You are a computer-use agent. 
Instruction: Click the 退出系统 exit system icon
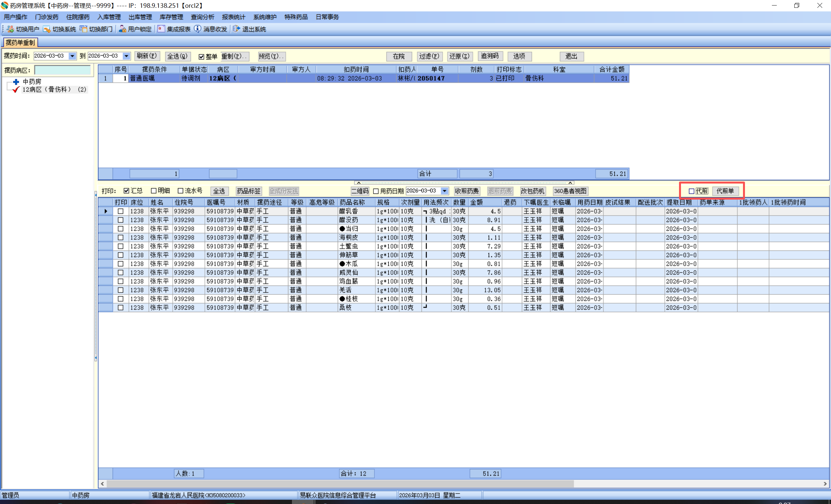point(236,29)
